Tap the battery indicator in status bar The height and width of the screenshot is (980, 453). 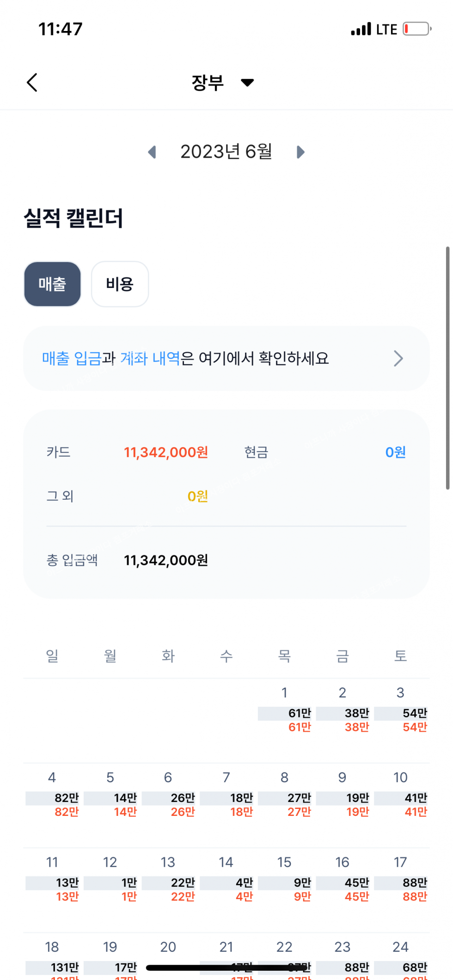tap(417, 29)
